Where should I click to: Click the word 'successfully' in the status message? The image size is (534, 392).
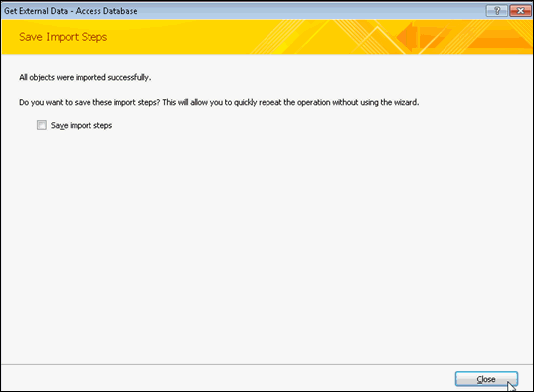[128, 77]
